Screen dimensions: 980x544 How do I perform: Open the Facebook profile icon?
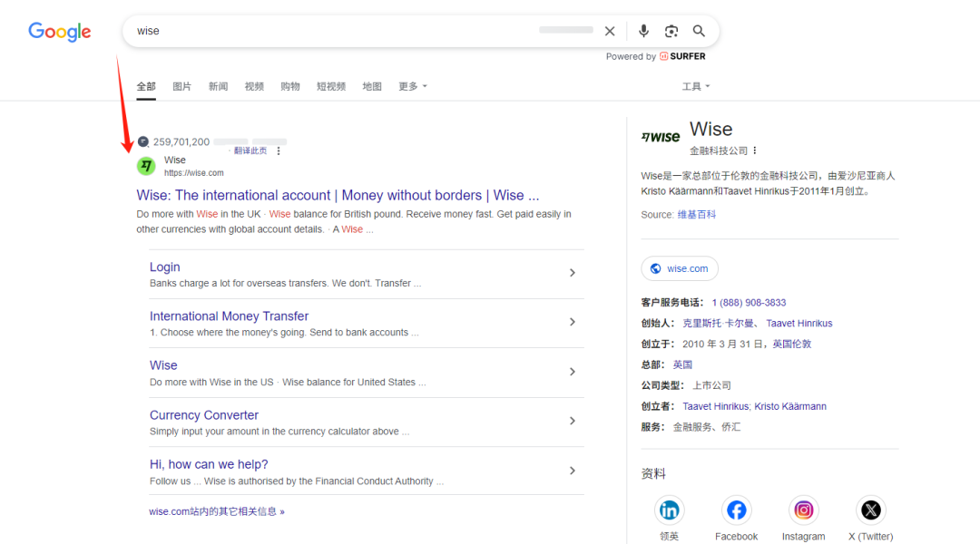pos(736,510)
